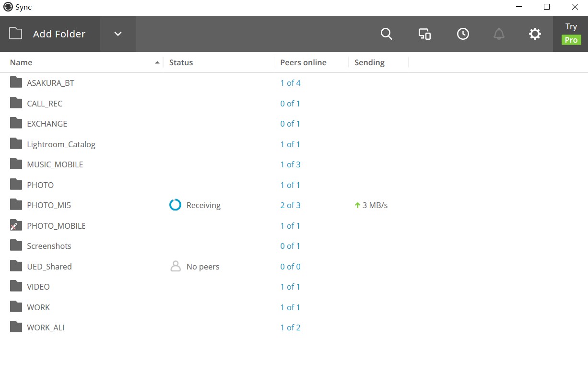Select the PHOTO_MI5 folder name
Screen dimensions: 588x386
(49, 205)
